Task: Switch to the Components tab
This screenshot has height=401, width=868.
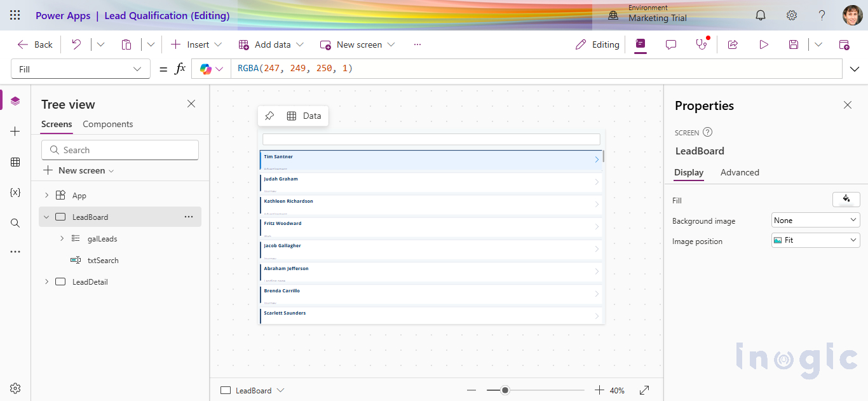Action: [x=108, y=124]
